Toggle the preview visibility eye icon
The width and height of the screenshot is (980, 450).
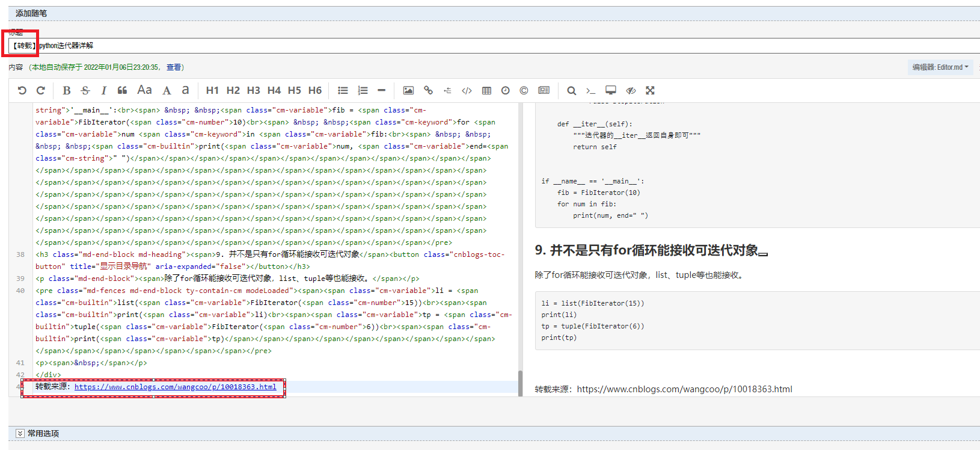click(x=631, y=90)
